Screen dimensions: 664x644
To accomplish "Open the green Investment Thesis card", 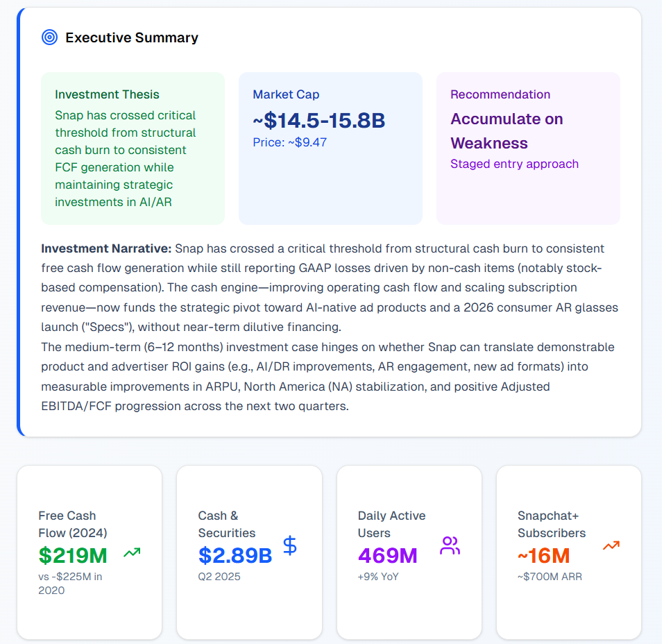I will 133,149.
